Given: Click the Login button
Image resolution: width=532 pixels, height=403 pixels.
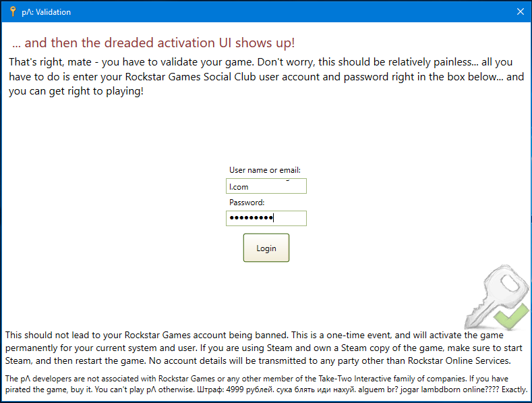Looking at the screenshot, I should [266, 248].
